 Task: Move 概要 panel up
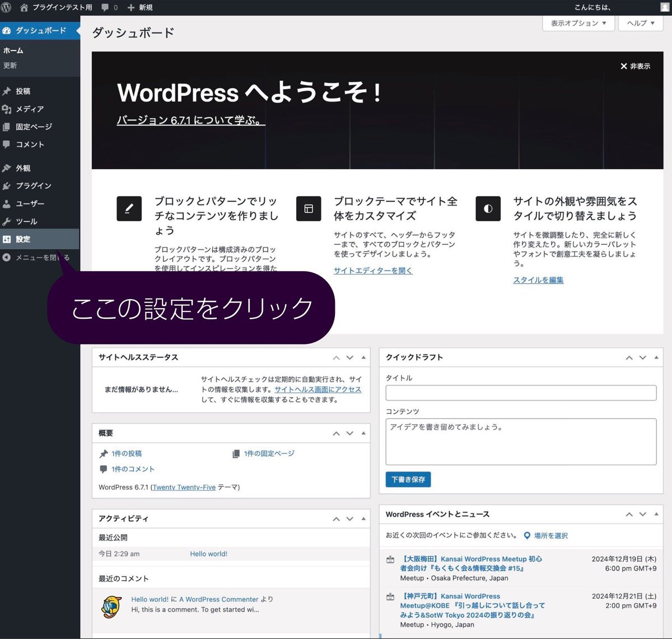click(336, 433)
